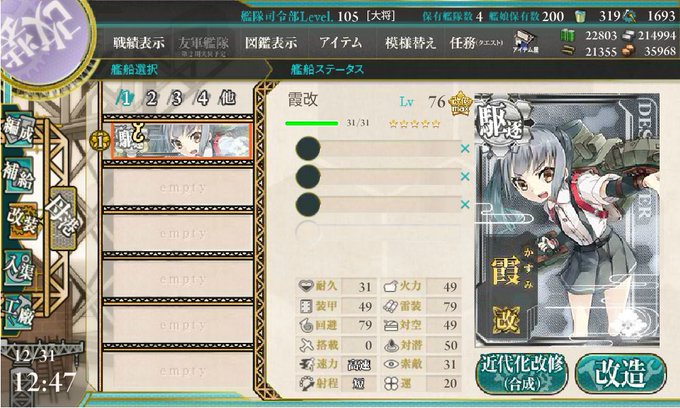The height and width of the screenshot is (408, 680).
Task: Remove equipment from third slot with X
Action: pyautogui.click(x=465, y=204)
